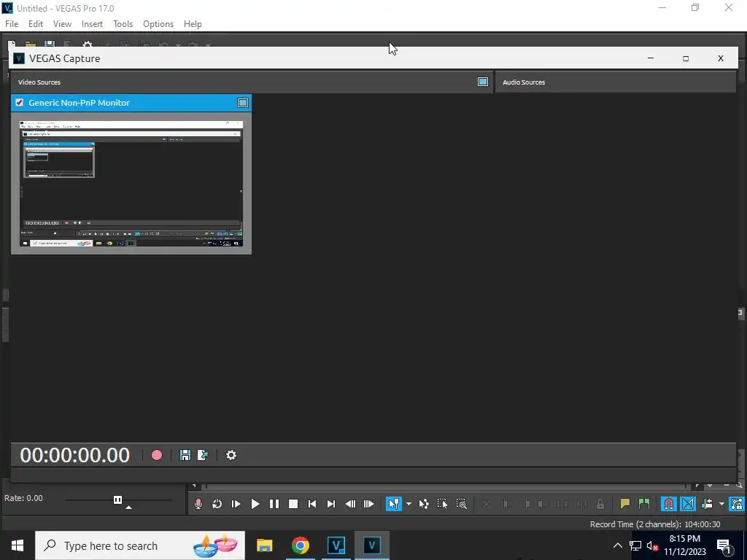Click the muted volume tray icon
747x560 pixels.
tap(652, 545)
